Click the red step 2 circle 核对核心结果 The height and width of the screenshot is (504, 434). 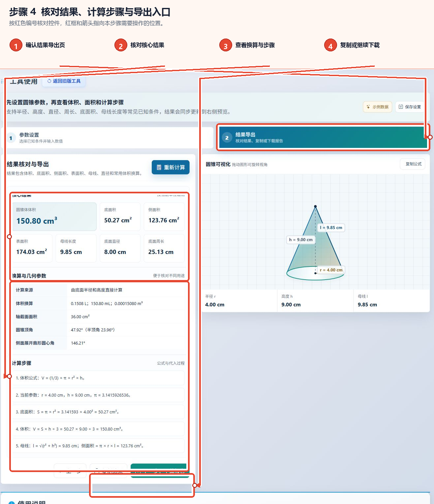tap(121, 45)
